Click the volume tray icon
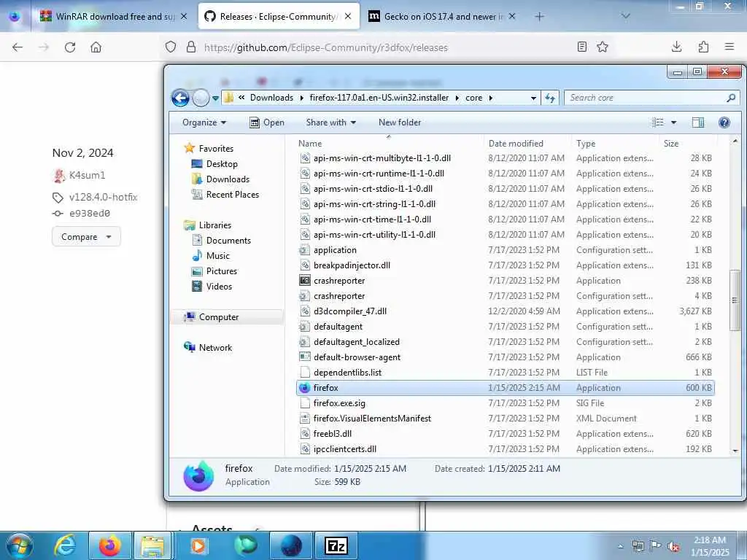This screenshot has height=560, width=747. point(673,546)
